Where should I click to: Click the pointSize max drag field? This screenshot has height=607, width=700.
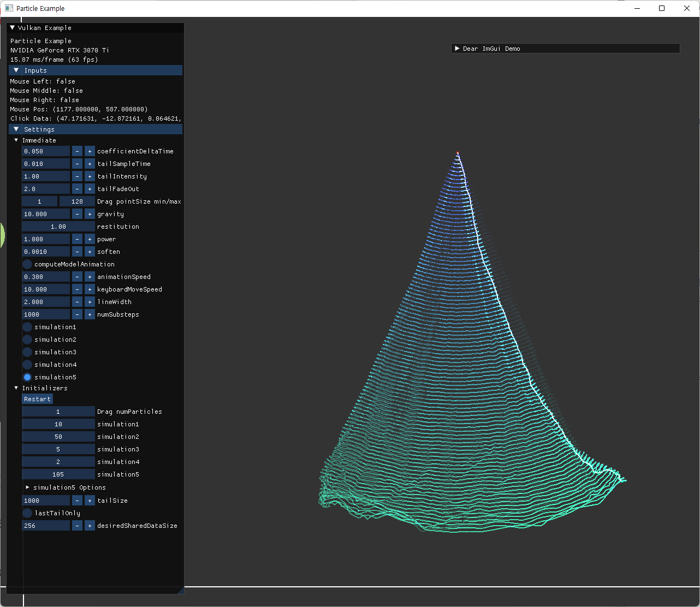(77, 201)
